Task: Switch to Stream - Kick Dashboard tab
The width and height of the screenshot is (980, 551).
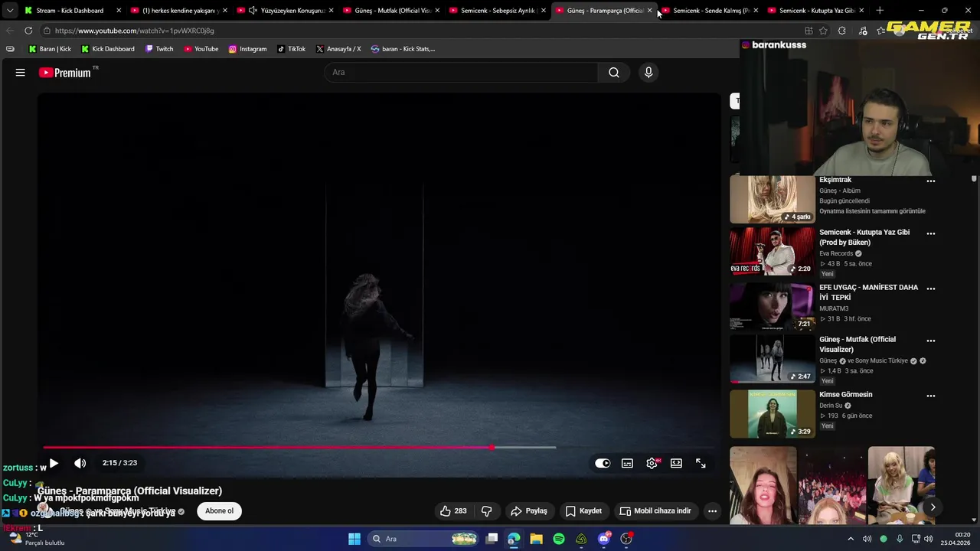Action: [70, 11]
